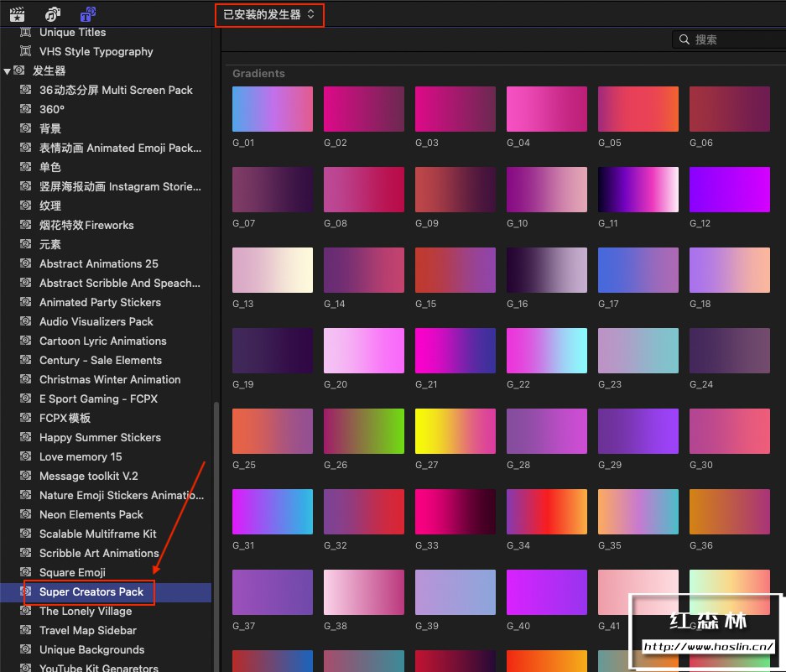The image size is (786, 672).
Task: Select the 纹理 generator category
Action: (50, 206)
